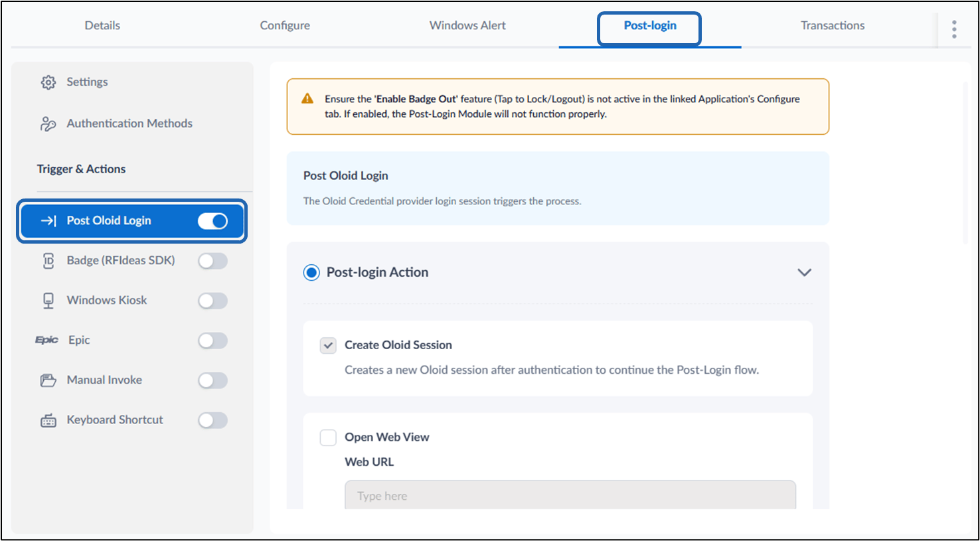This screenshot has width=980, height=541.
Task: Open Settings in the sidebar
Action: [87, 82]
